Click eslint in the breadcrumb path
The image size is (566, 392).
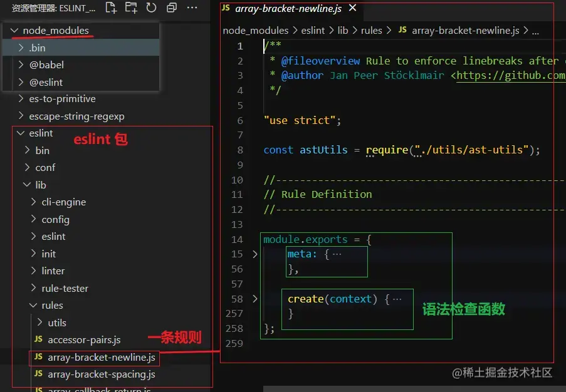tap(313, 31)
